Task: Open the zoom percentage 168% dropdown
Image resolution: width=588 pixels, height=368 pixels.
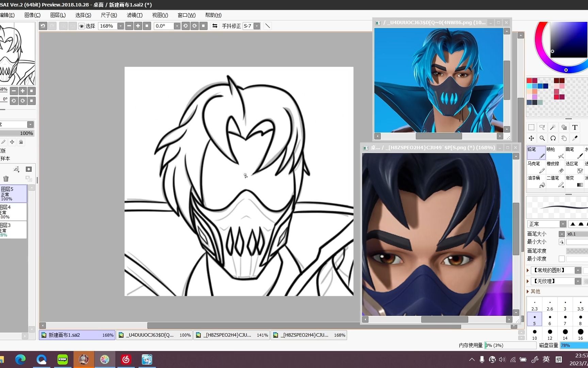Action: (x=120, y=26)
